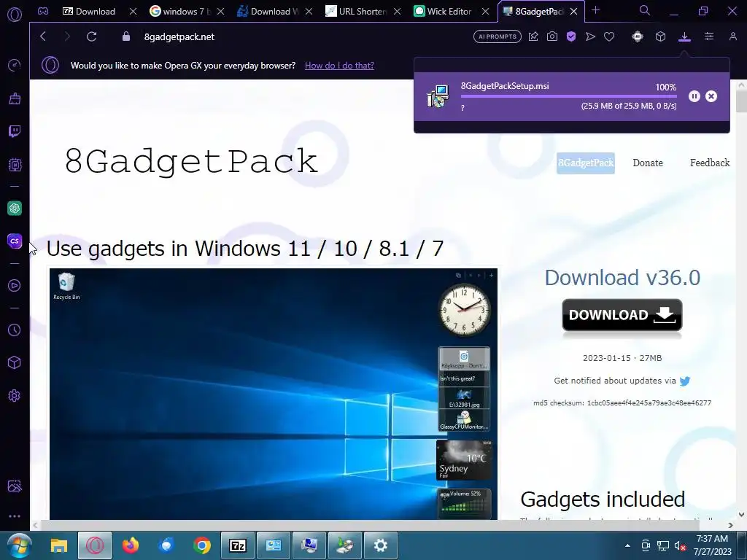Cancel the 8GadgetPackSetup.msi download

[x=711, y=96]
